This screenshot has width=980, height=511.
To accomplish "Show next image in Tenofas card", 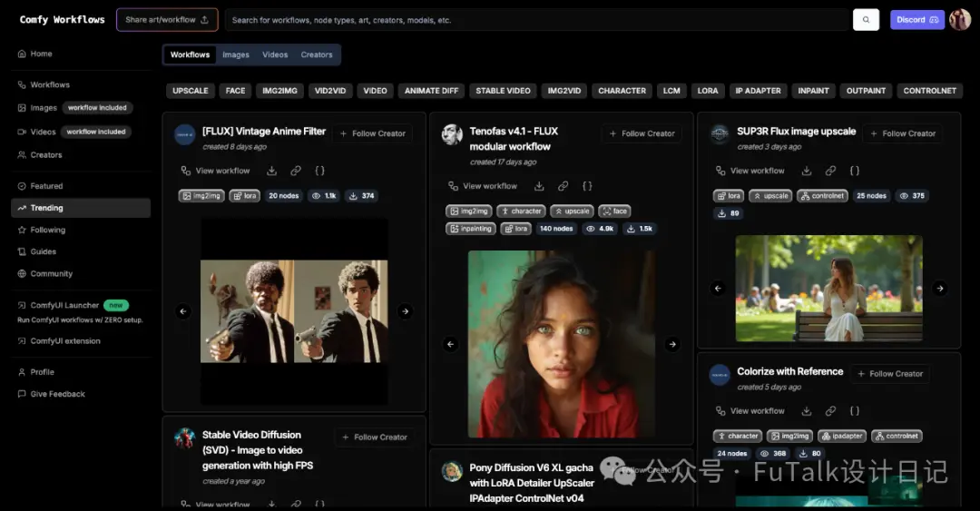I will (672, 344).
